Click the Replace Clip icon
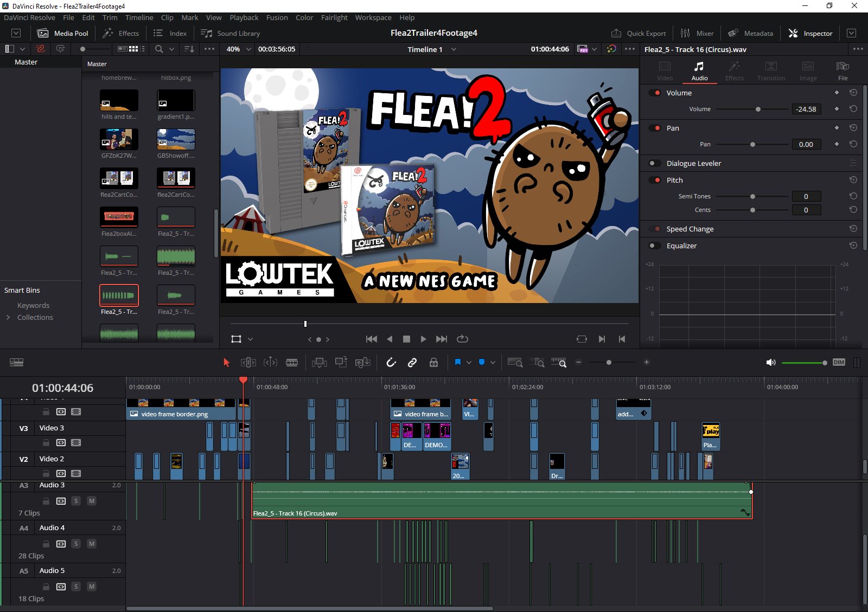Image resolution: width=868 pixels, height=612 pixels. click(362, 363)
